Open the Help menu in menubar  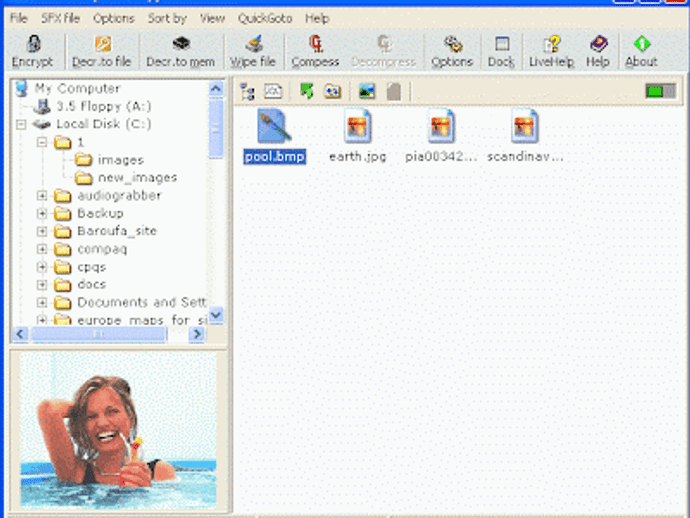pyautogui.click(x=317, y=18)
